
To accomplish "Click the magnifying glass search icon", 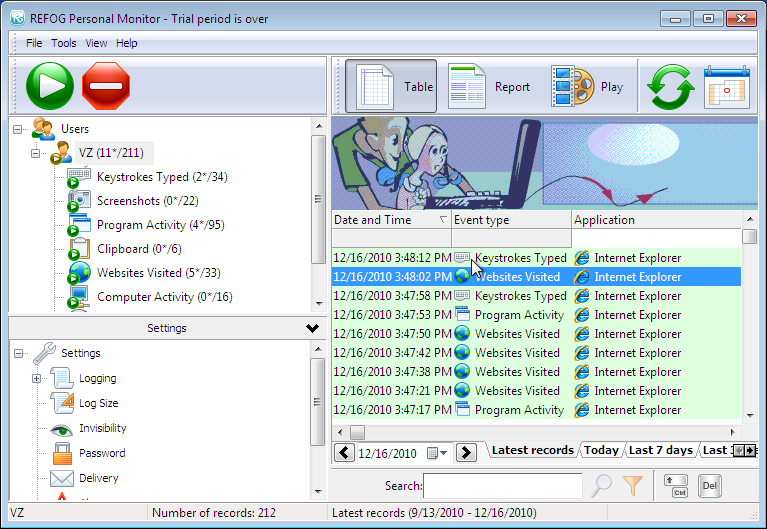I will click(601, 485).
